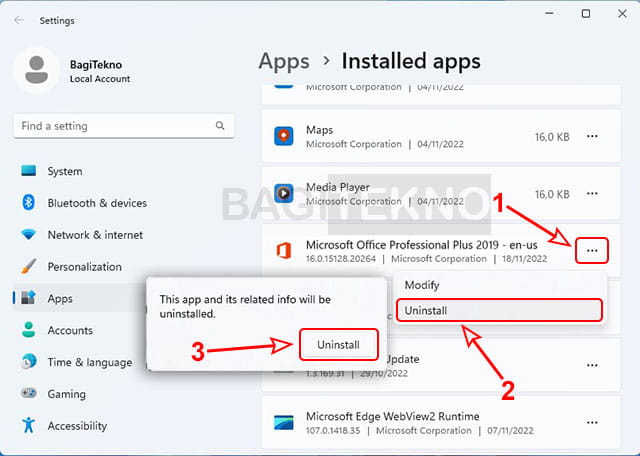Screen dimensions: 640x456
Task: Click the Media Player app icon
Action: pyautogui.click(x=284, y=194)
